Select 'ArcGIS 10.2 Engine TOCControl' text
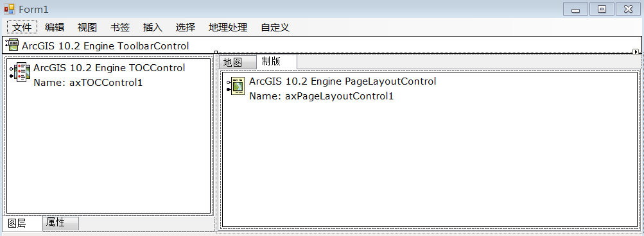 click(109, 68)
